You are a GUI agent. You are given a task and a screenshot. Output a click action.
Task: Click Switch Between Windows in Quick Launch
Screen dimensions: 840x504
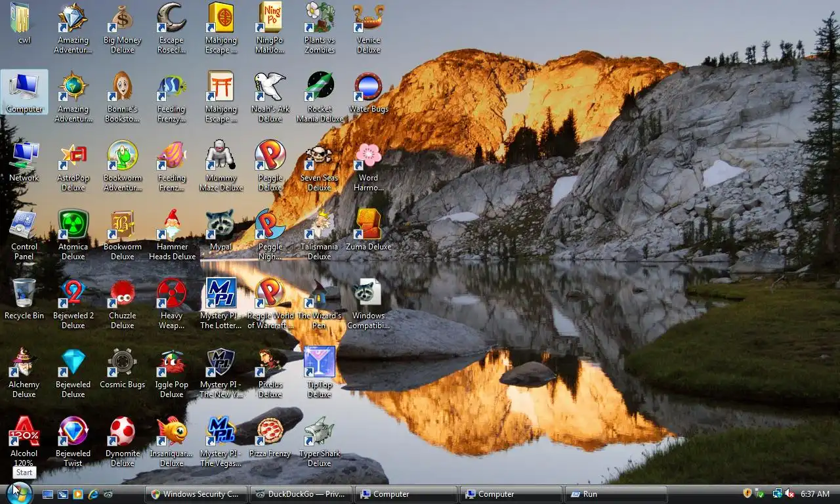point(63,494)
